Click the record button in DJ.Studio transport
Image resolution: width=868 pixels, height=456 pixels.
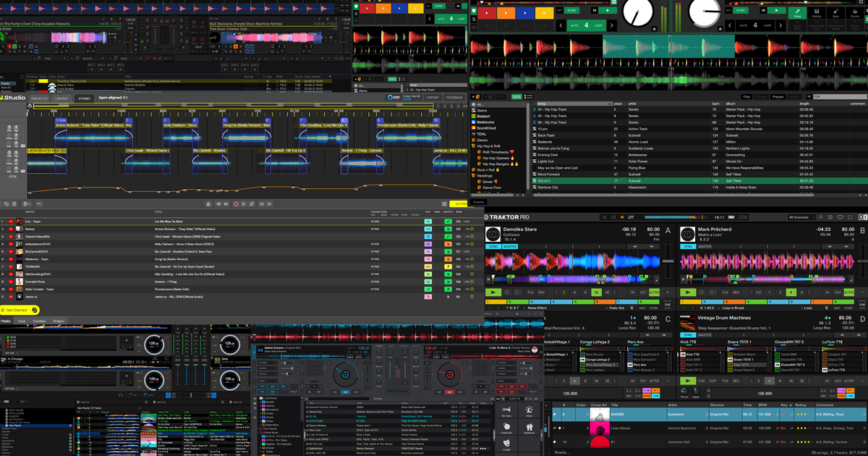237,203
